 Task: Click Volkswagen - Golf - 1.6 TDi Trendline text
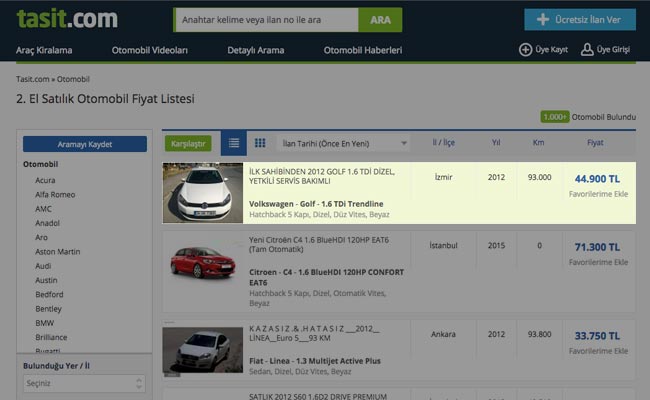[x=316, y=204]
